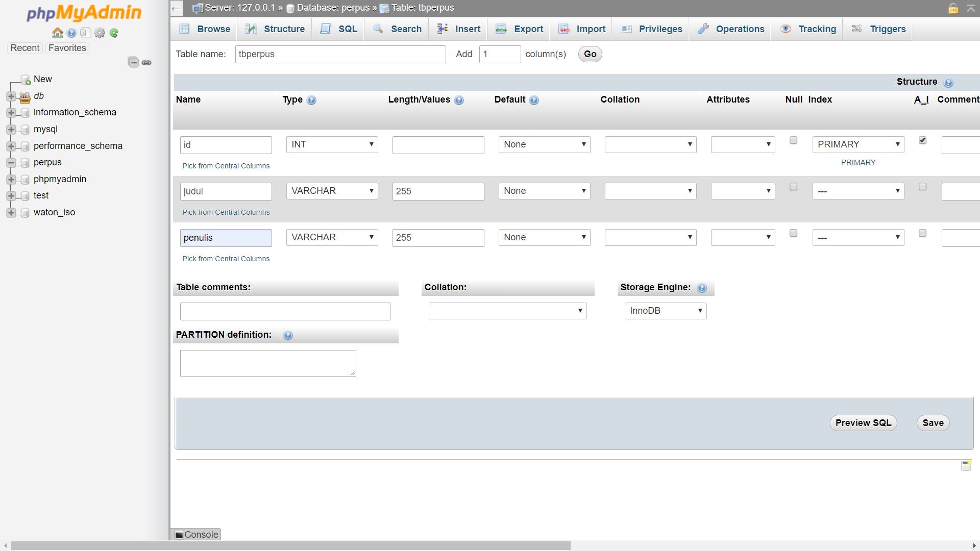Click the help icon next to Storage Engine
This screenshot has height=551, width=980.
[x=702, y=288]
